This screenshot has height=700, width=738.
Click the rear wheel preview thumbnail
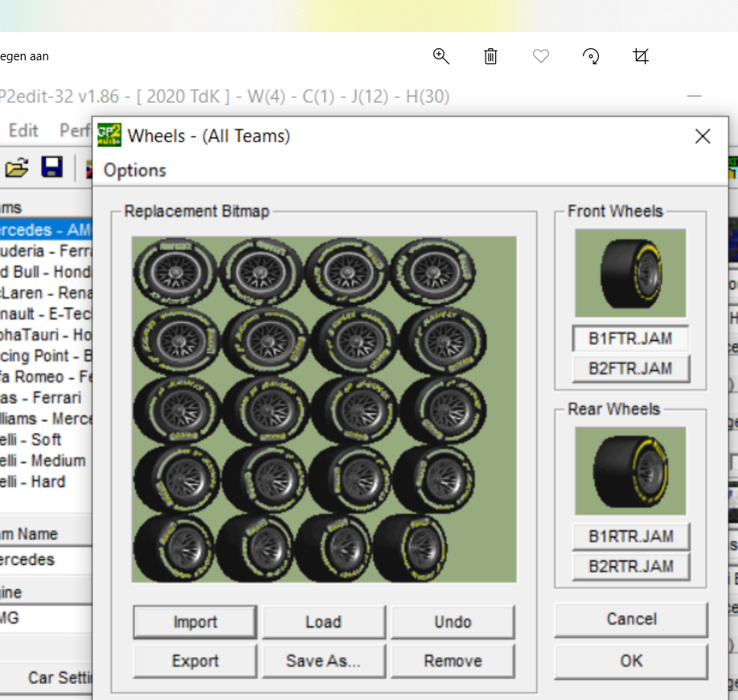630,471
